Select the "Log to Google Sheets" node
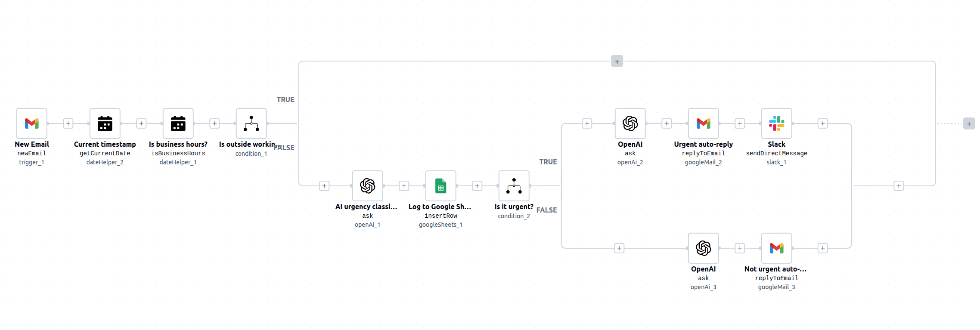This screenshot has height=330, width=980. coord(440,186)
